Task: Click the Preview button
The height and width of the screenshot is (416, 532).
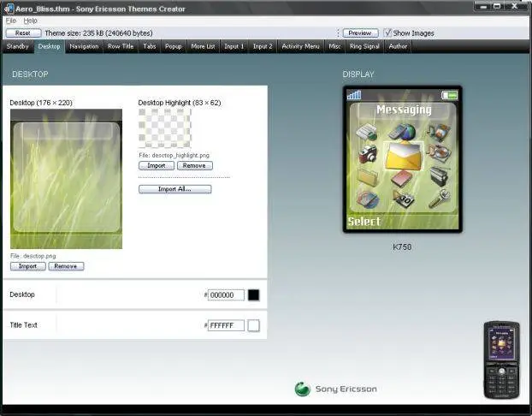Action: 360,33
